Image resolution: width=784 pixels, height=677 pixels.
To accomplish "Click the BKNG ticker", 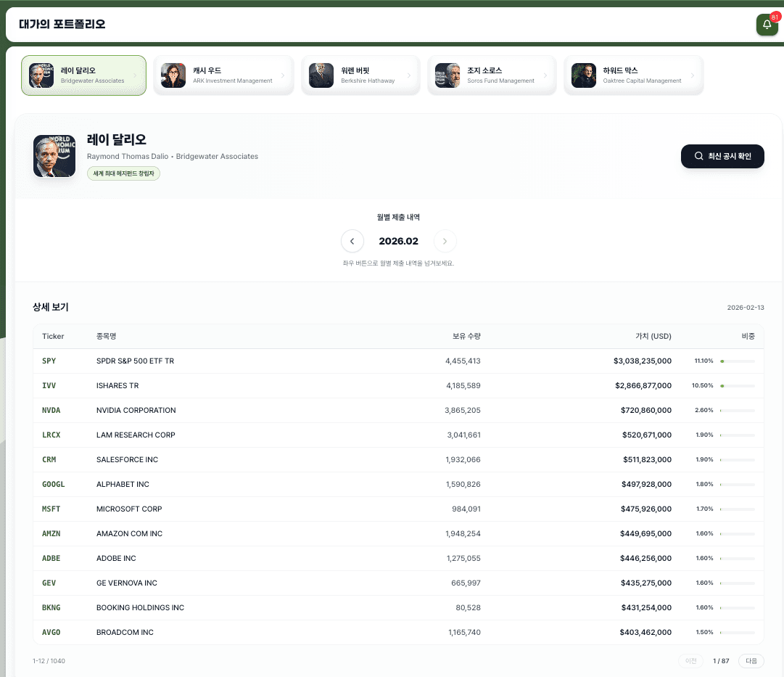I will coord(51,607).
